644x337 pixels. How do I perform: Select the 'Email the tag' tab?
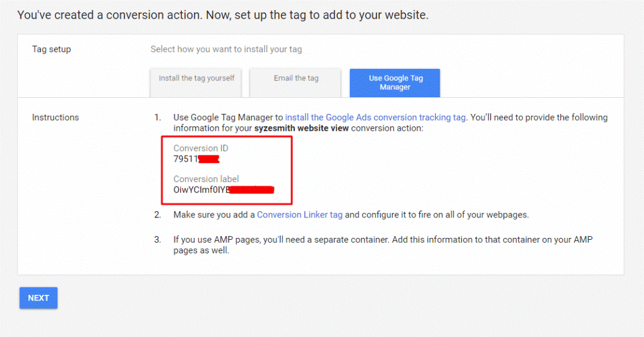[x=296, y=82]
